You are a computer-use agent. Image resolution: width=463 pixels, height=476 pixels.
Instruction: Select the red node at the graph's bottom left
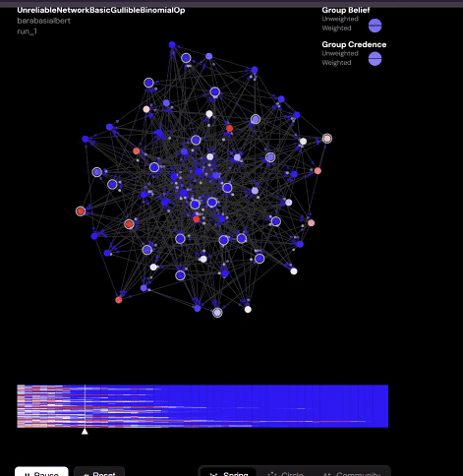point(119,300)
